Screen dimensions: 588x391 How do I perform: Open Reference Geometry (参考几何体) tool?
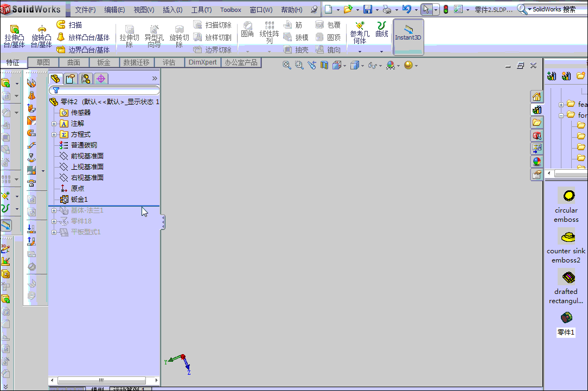tap(360, 33)
